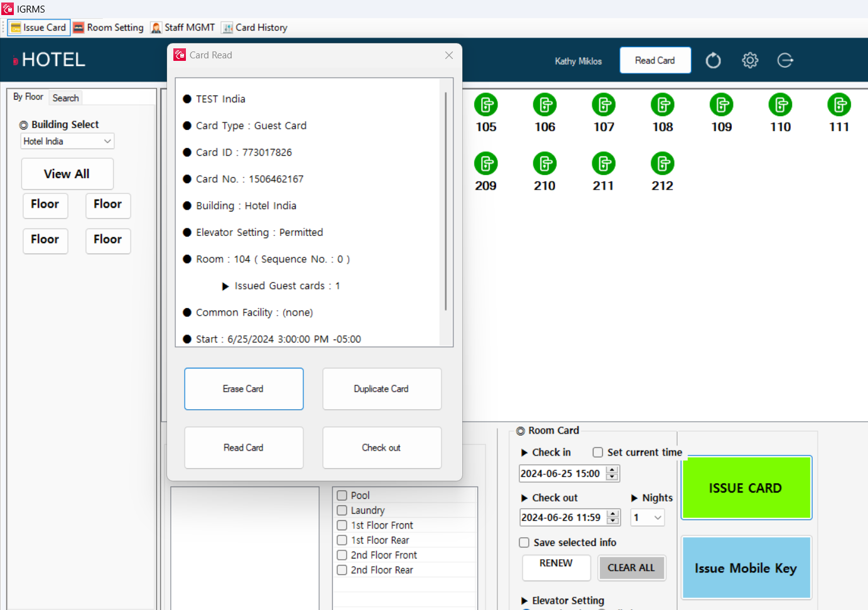
Task: Open the settings gear icon
Action: coord(750,60)
